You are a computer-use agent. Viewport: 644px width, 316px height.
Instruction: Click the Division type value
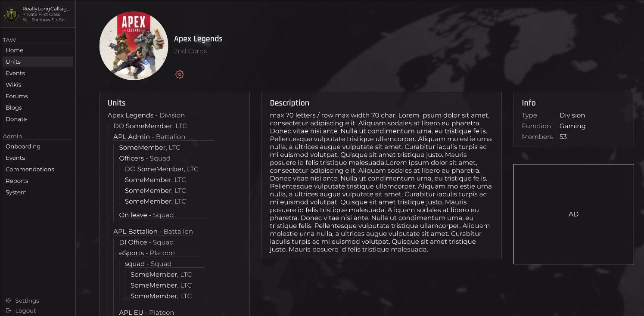[572, 115]
